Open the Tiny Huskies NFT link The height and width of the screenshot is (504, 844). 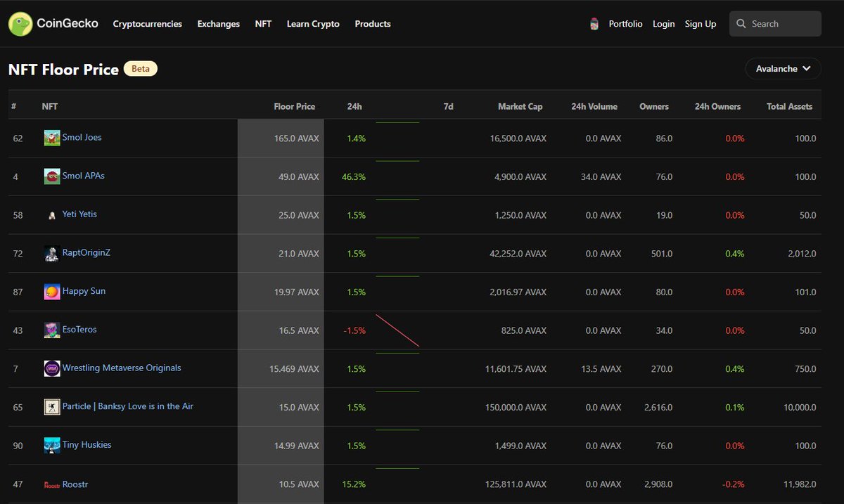[x=87, y=445]
